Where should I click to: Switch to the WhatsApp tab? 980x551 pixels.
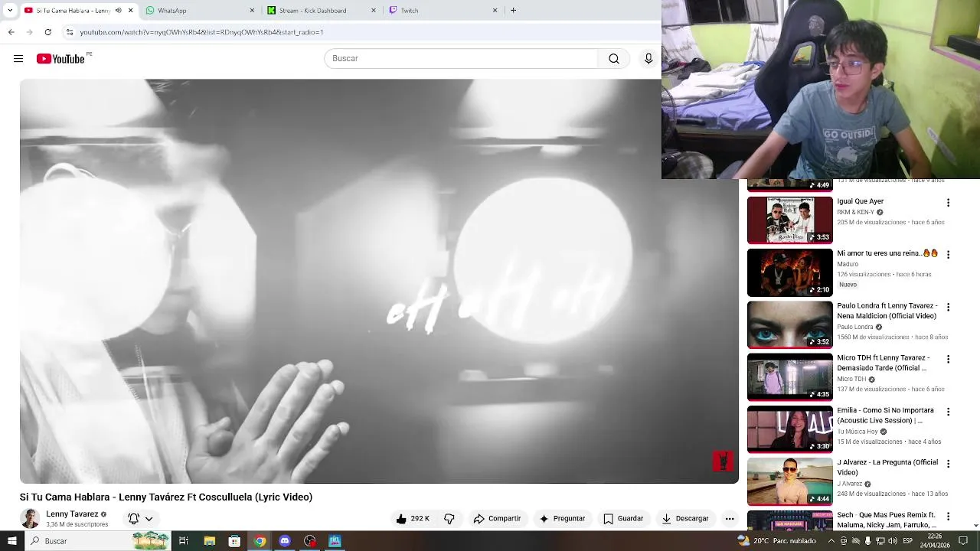tap(198, 11)
